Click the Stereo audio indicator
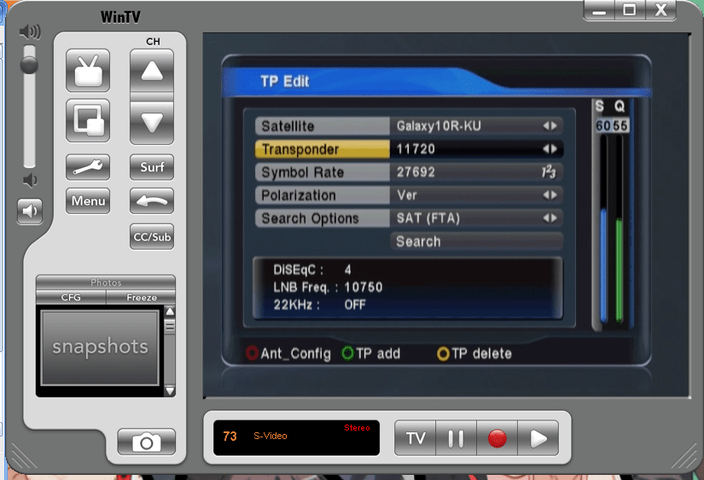Screen dimensions: 704x480 click(357, 428)
